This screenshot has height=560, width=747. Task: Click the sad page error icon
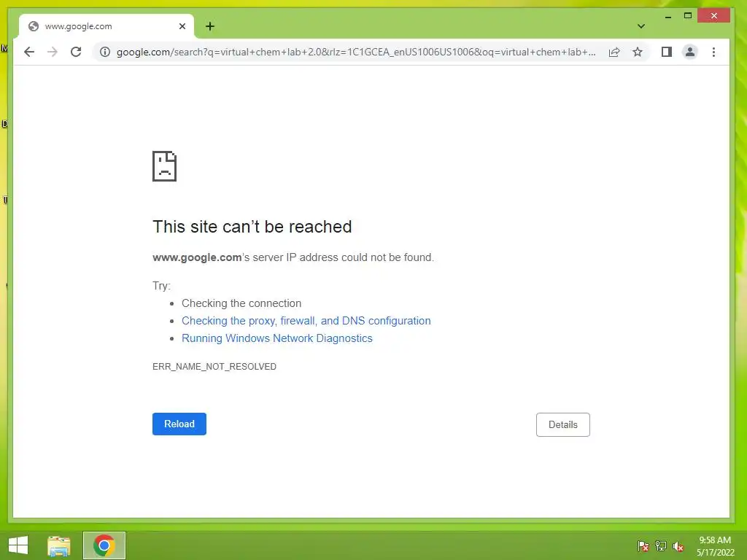[164, 166]
